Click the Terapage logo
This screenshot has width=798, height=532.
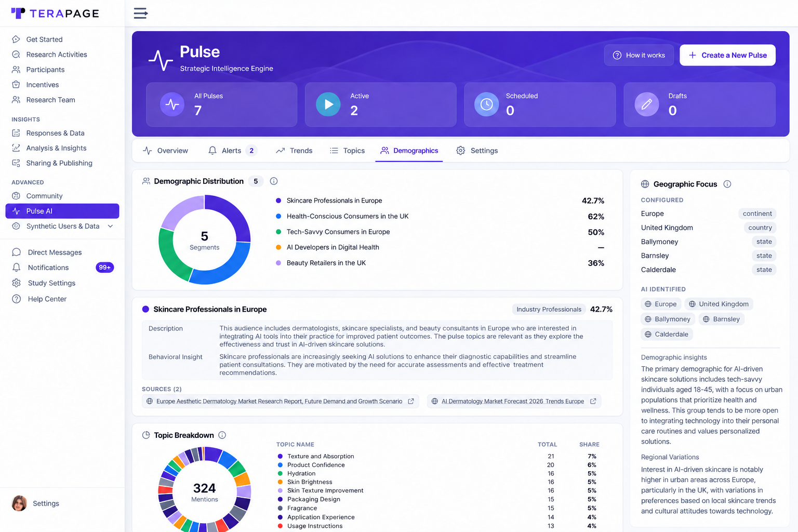pos(55,14)
